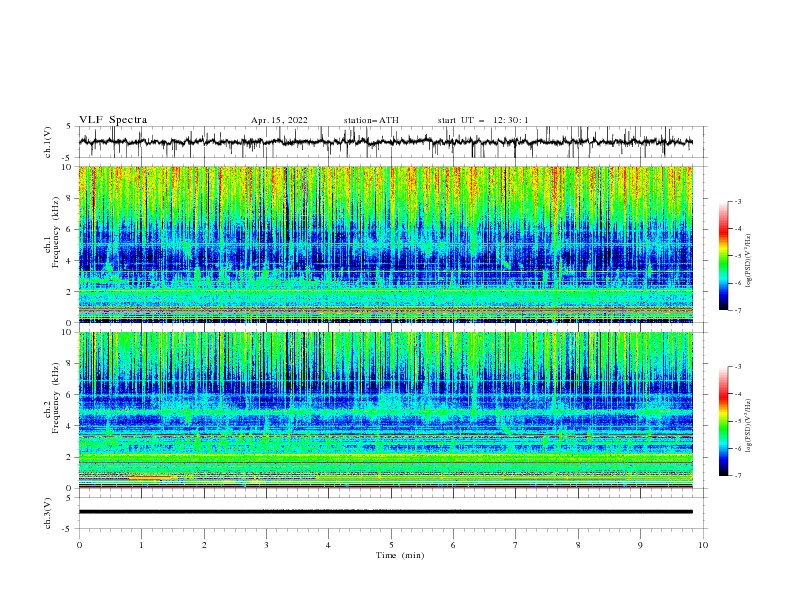The width and height of the screenshot is (792, 612).
Task: Click the "7" tick on the time axis
Action: point(515,545)
